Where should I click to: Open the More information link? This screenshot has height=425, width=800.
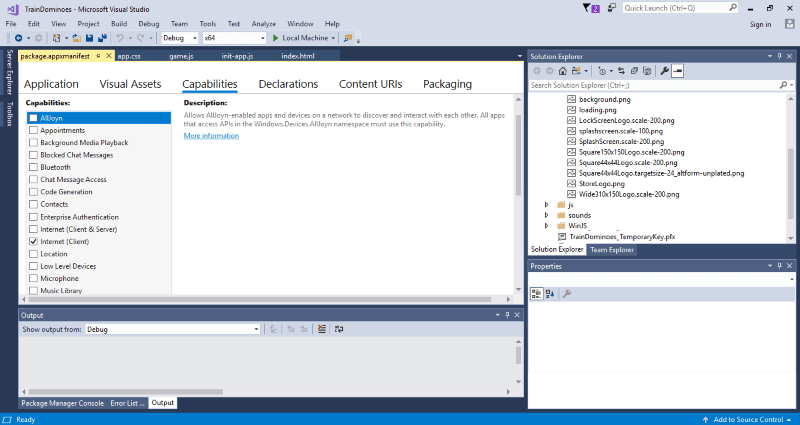[x=211, y=135]
